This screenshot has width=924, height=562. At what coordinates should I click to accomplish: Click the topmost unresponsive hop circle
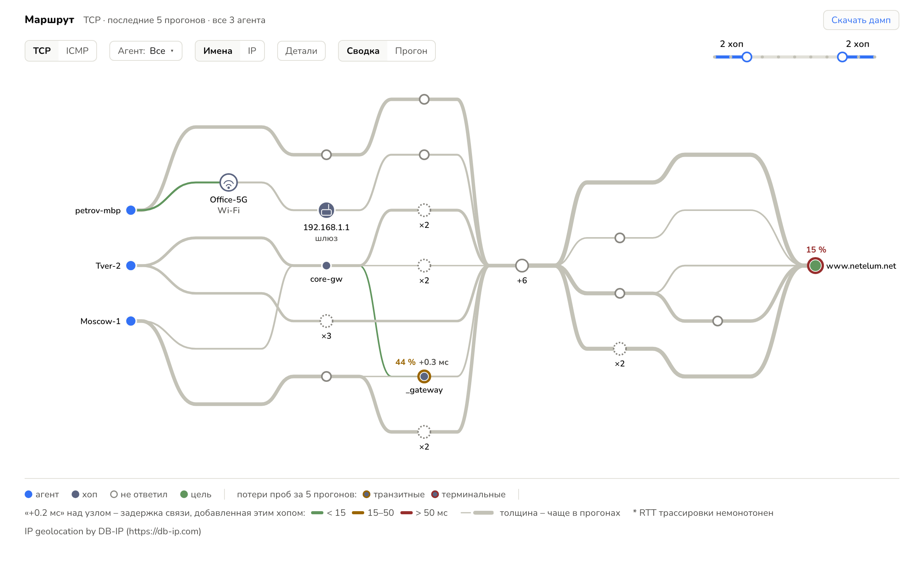(424, 99)
